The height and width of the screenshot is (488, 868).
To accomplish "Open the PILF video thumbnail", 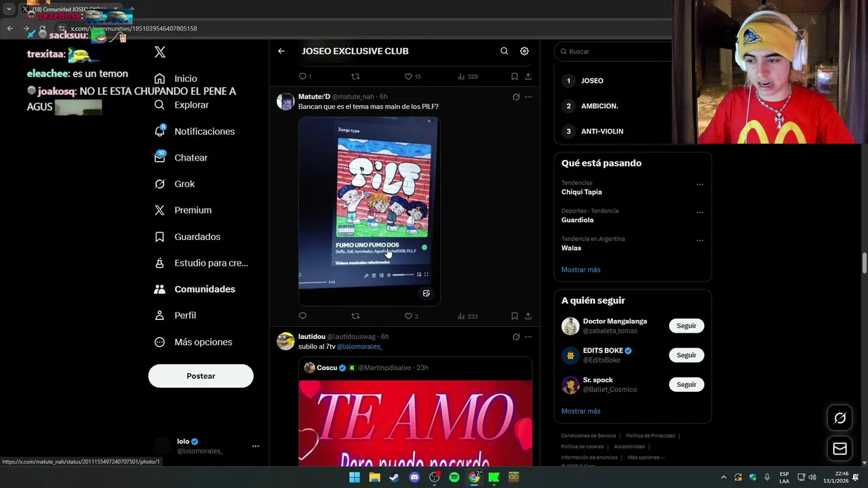I will click(369, 211).
